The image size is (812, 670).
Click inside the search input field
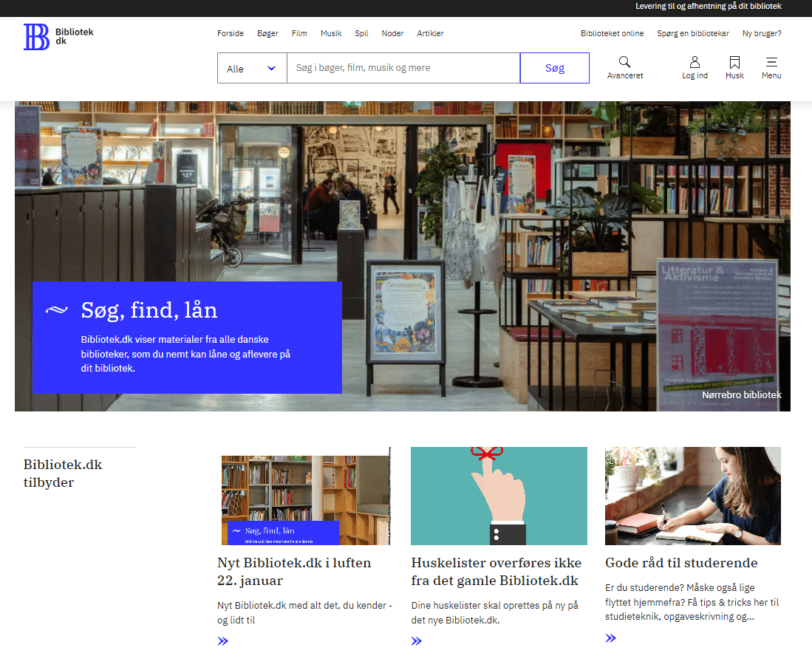[x=403, y=67]
